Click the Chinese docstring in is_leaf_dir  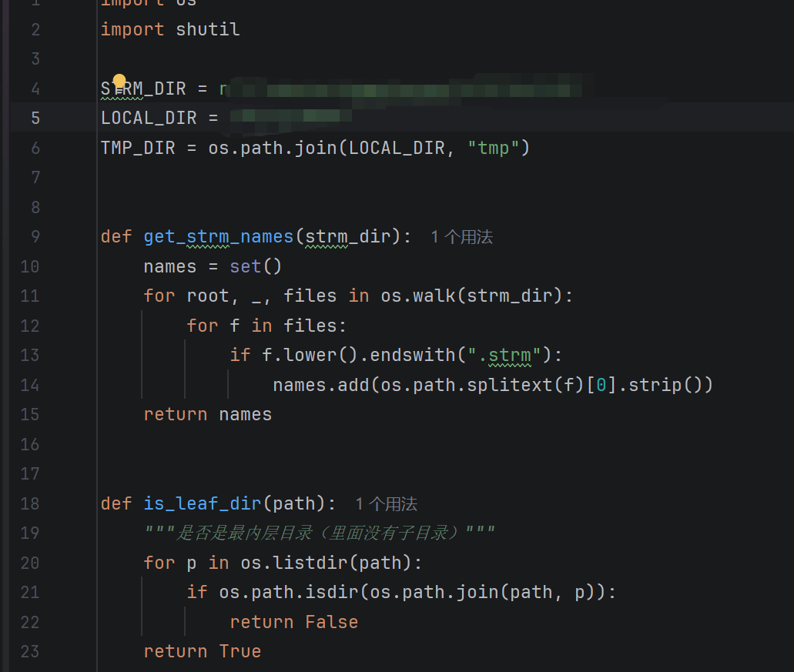coord(320,533)
